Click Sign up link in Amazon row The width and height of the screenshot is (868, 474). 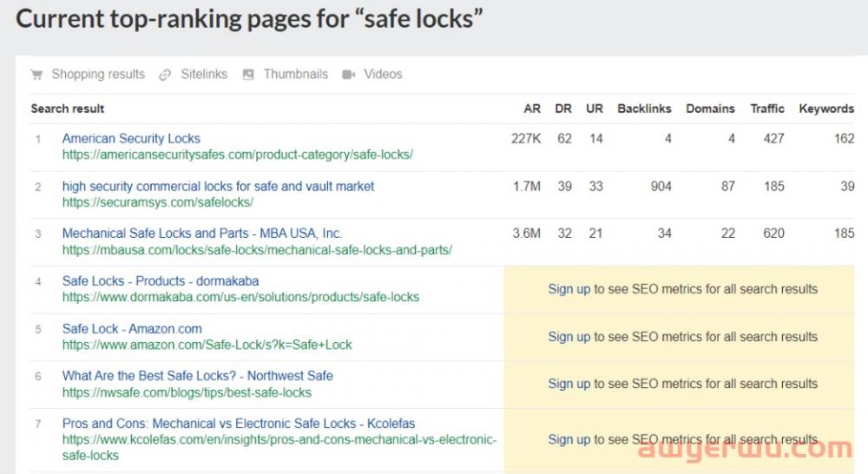click(569, 337)
